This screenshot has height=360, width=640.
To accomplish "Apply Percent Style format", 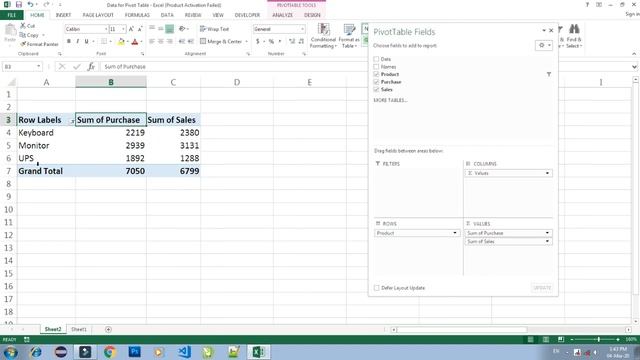I will pos(271,41).
